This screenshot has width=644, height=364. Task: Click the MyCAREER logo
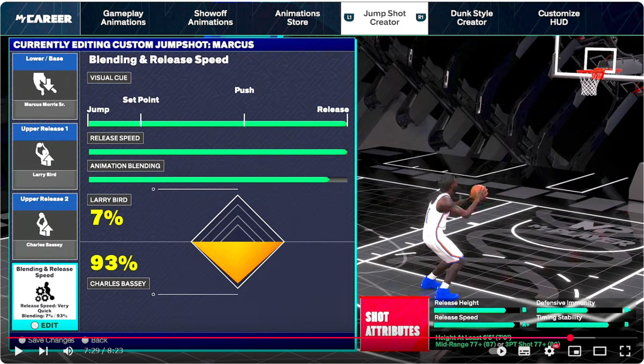click(43, 19)
